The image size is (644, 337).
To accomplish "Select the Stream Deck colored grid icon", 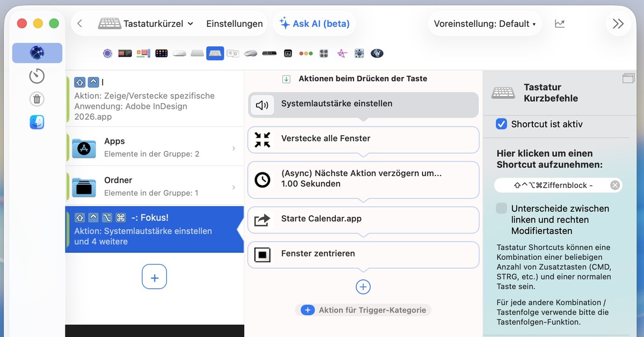I will tap(162, 53).
